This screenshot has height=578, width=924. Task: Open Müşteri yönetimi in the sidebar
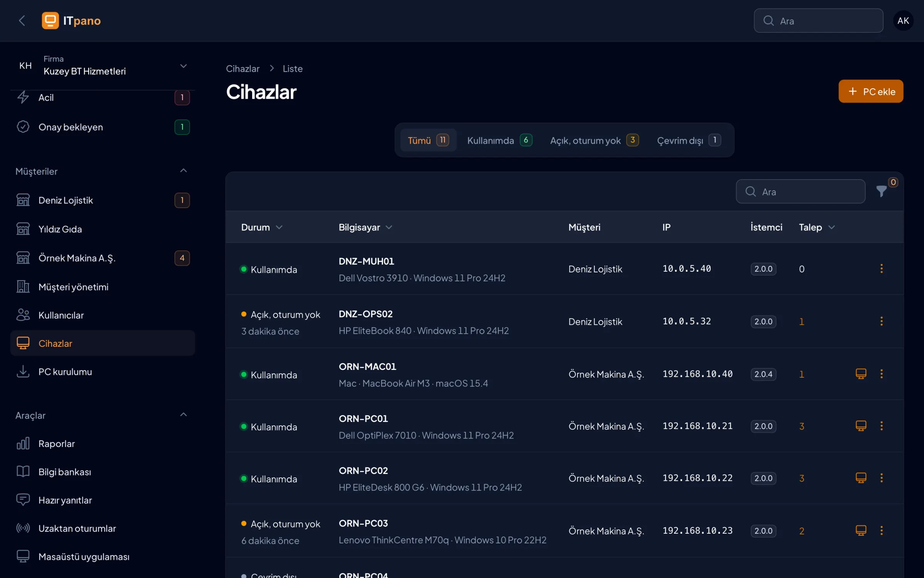click(102, 287)
